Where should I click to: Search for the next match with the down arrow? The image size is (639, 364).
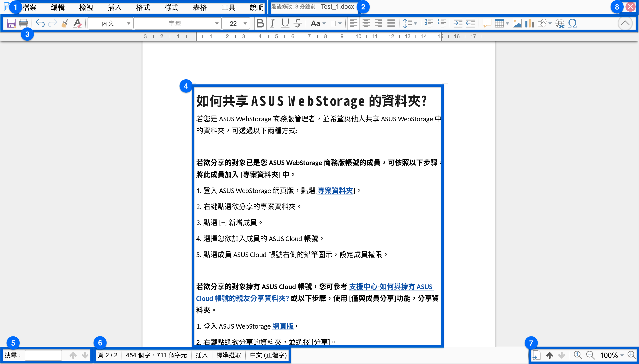[85, 355]
